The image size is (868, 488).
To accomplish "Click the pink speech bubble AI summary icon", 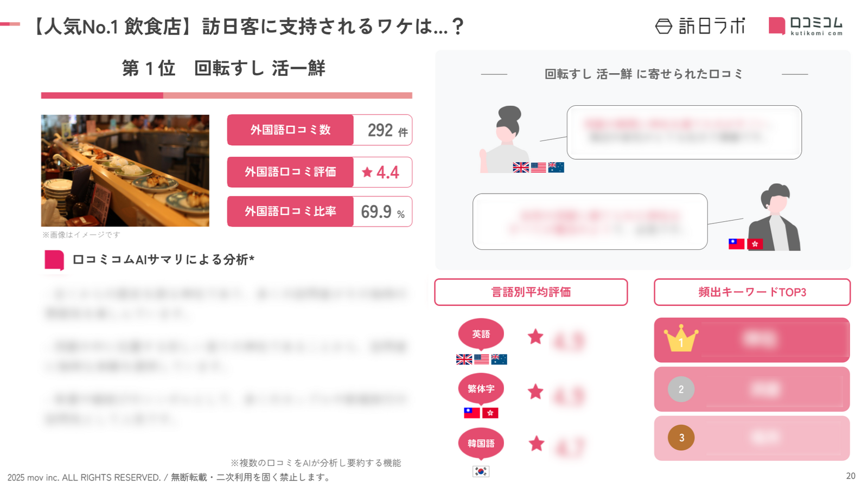I will [x=54, y=260].
